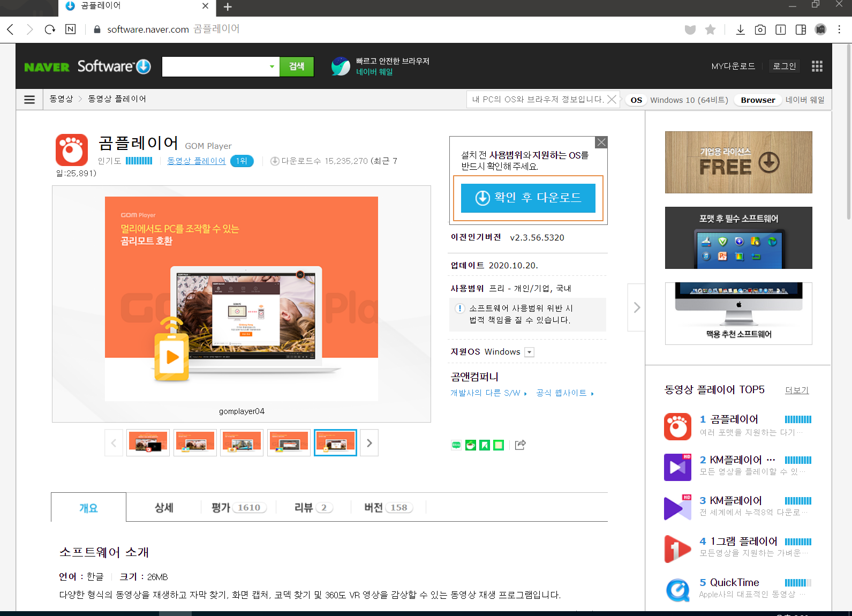Open browser downloads icon

click(x=741, y=29)
